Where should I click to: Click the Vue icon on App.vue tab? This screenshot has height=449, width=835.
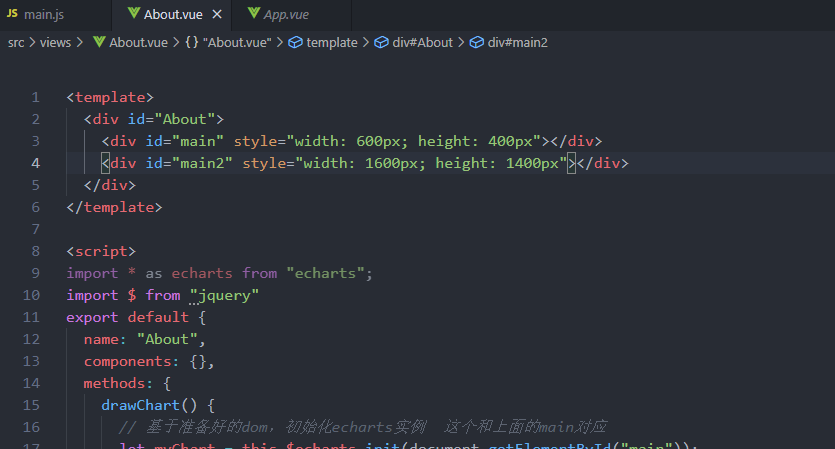pyautogui.click(x=254, y=13)
